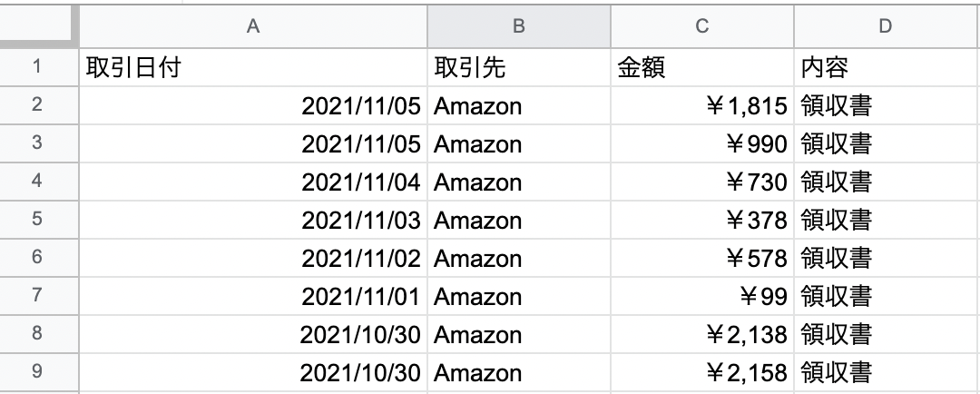Select row 5 header
This screenshot has width=980, height=394.
click(x=38, y=220)
